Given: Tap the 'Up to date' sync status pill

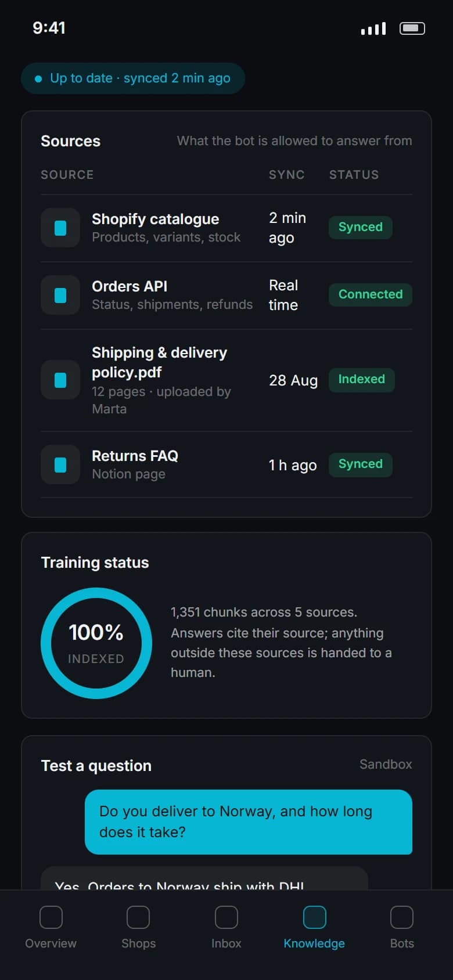Looking at the screenshot, I should [x=133, y=78].
